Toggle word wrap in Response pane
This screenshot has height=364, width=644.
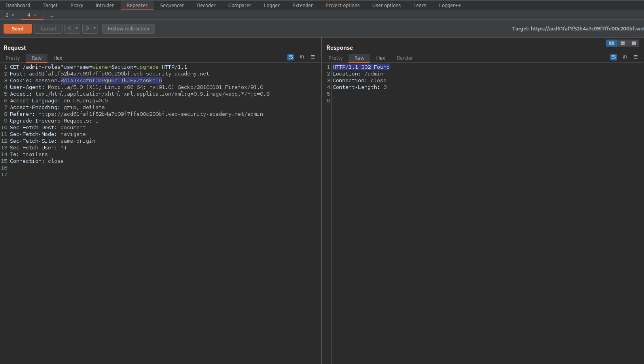click(614, 57)
